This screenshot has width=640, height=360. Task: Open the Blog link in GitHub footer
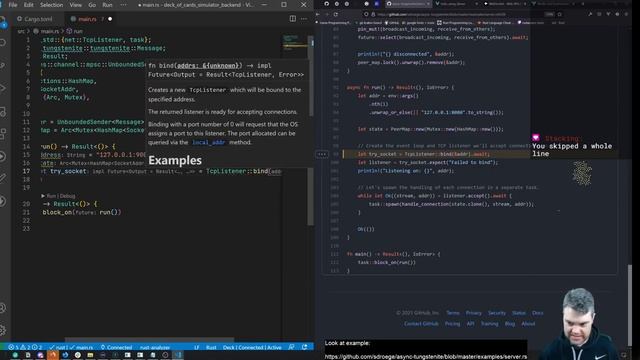coord(510,324)
